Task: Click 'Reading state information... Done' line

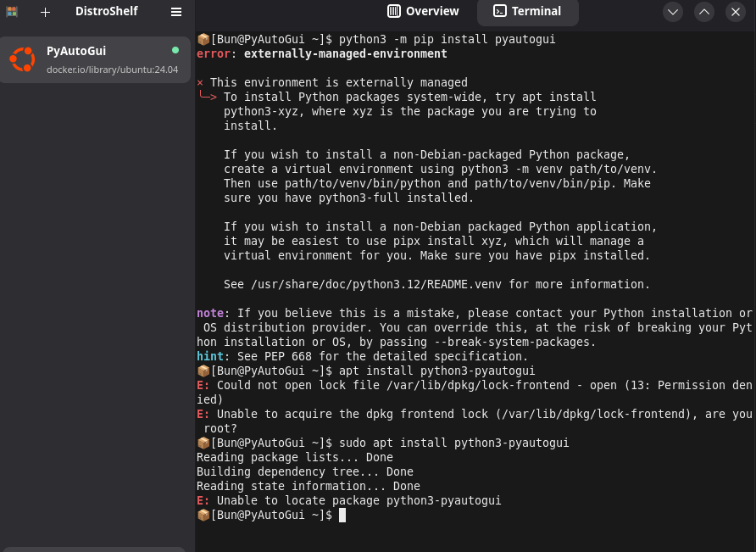Action: (x=309, y=486)
